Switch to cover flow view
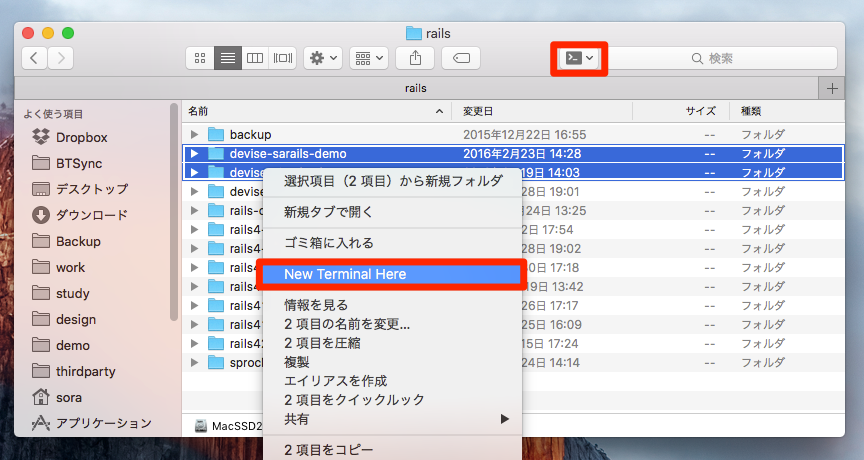This screenshot has width=864, height=460. tap(284, 58)
